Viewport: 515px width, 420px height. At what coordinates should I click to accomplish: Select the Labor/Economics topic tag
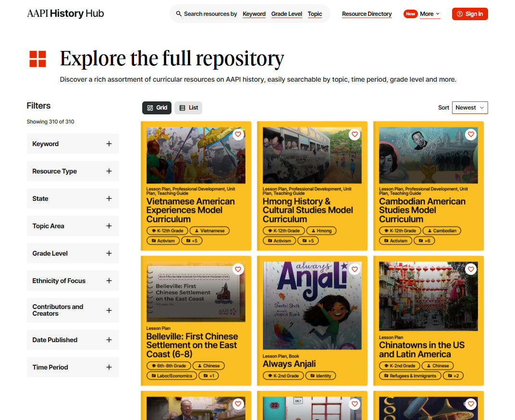(x=172, y=376)
